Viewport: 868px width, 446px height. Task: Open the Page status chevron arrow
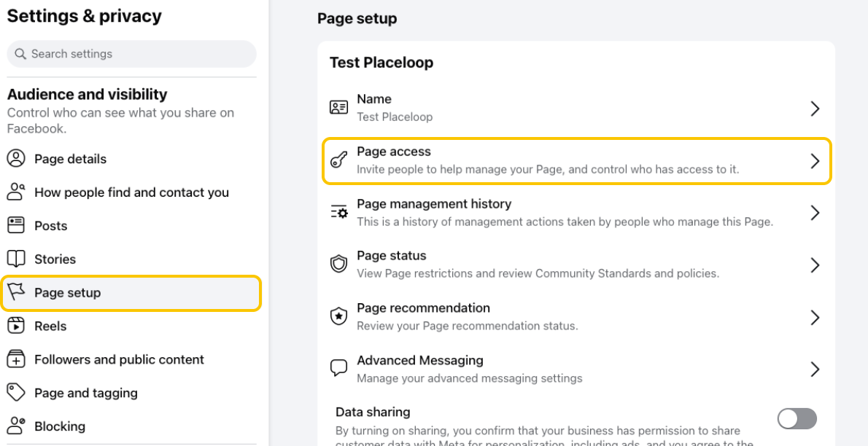(x=815, y=265)
